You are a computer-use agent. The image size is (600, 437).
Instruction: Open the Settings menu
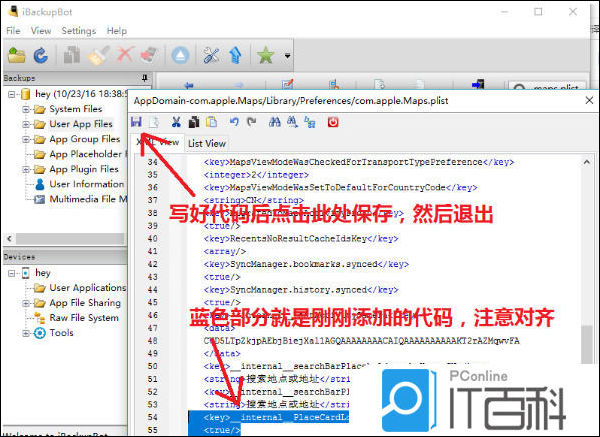79,31
